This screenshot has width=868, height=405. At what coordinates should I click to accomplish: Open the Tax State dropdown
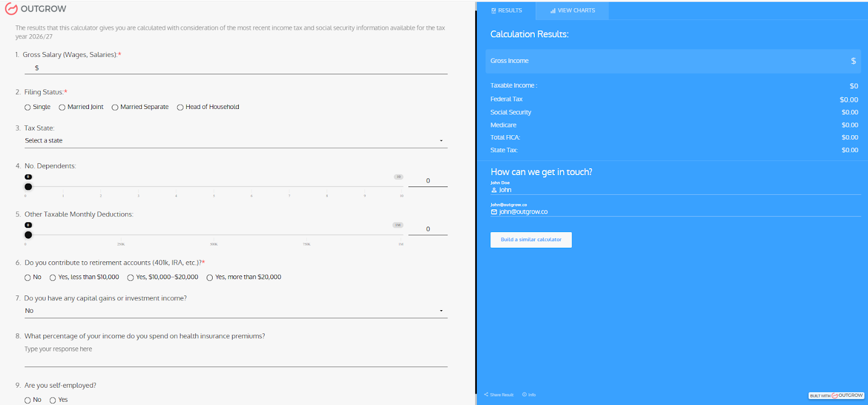click(x=235, y=140)
